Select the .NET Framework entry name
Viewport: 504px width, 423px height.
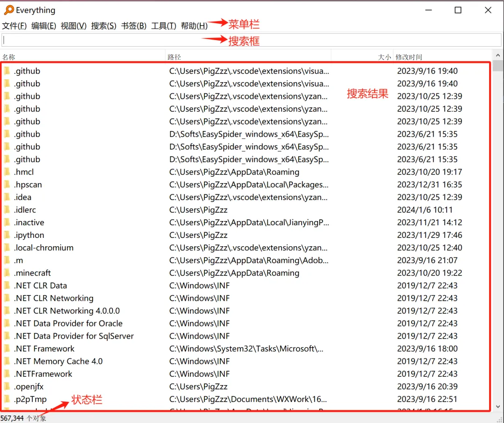click(x=44, y=348)
